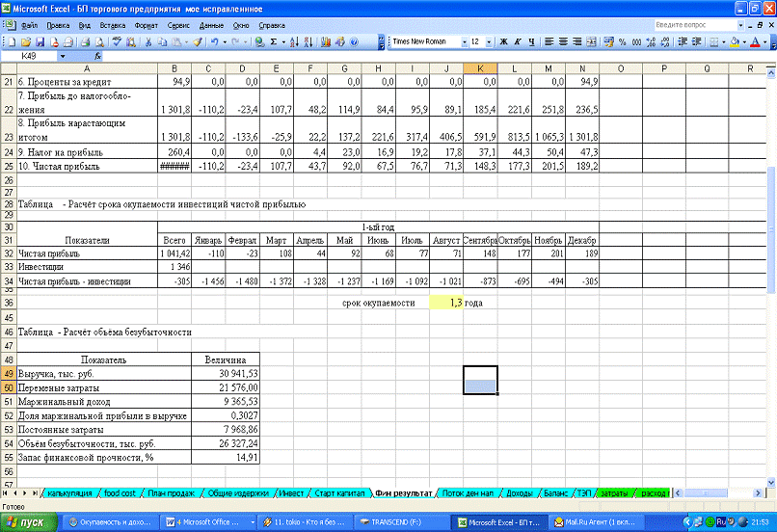Click the Print icon
This screenshot has height=532, width=777.
pyautogui.click(x=85, y=42)
